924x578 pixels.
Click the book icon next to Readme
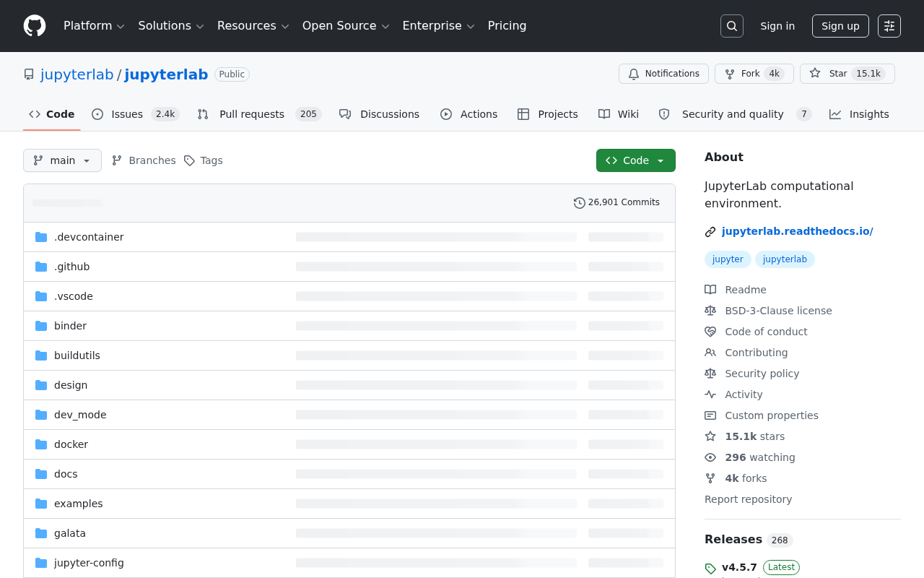tap(710, 290)
